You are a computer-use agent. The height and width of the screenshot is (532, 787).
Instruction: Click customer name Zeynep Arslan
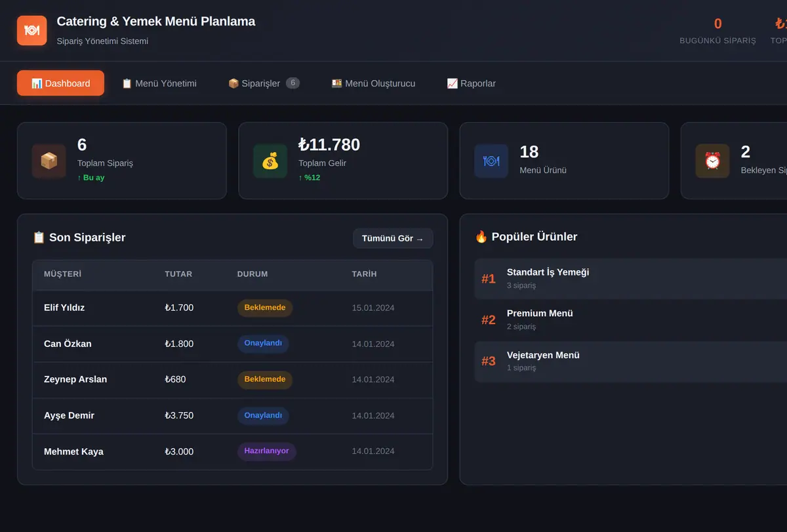tap(75, 379)
